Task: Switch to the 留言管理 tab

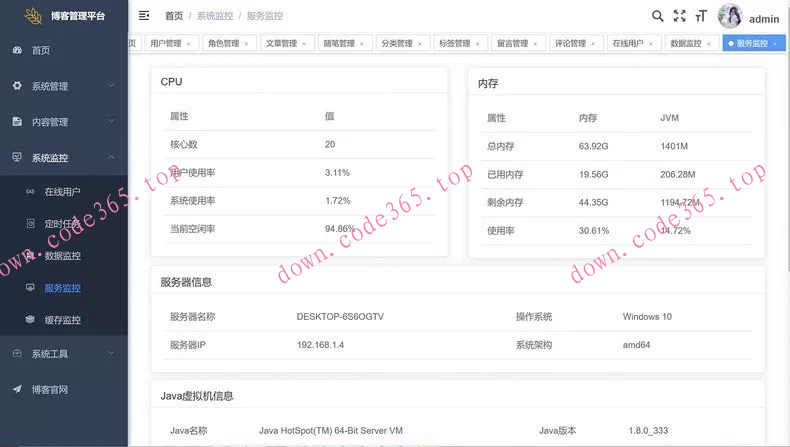Action: 512,43
